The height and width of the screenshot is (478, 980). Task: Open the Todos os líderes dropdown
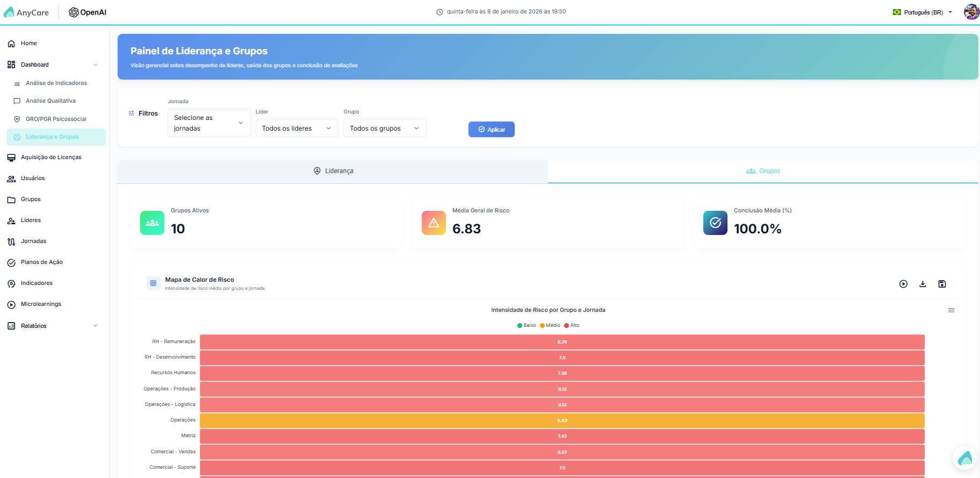[297, 129]
